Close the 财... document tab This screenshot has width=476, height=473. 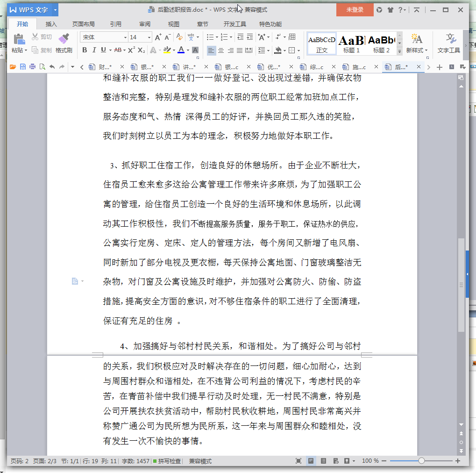(122, 67)
